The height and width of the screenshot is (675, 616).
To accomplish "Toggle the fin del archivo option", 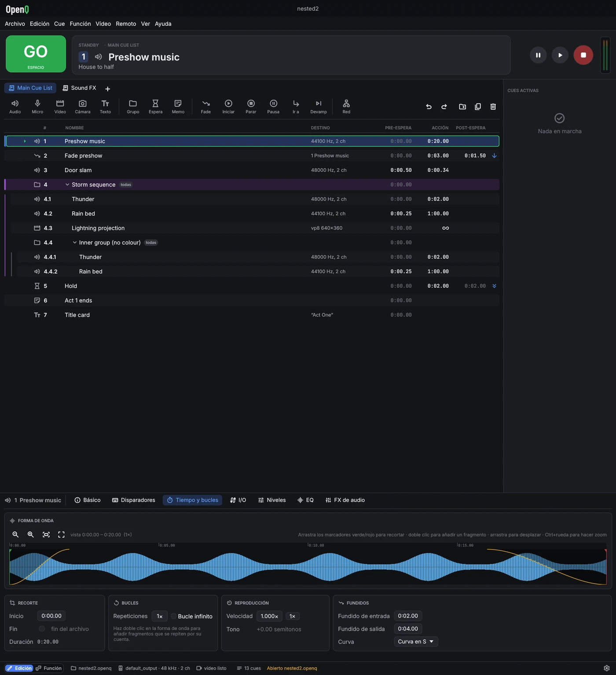I will pyautogui.click(x=42, y=629).
